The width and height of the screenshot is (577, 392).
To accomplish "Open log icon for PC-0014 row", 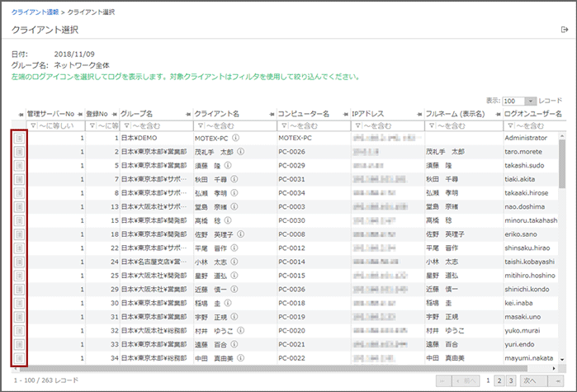I will (20, 262).
